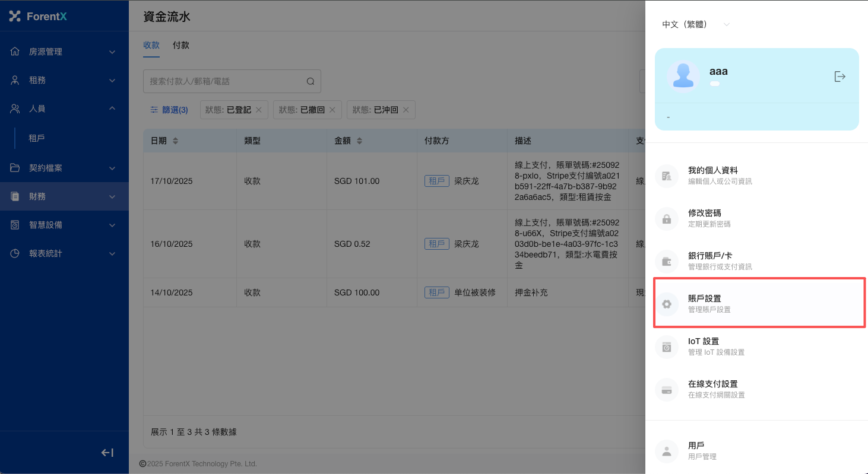Open 銀行賬戶/卡 wallet icon
This screenshot has height=474, width=868.
click(x=667, y=261)
